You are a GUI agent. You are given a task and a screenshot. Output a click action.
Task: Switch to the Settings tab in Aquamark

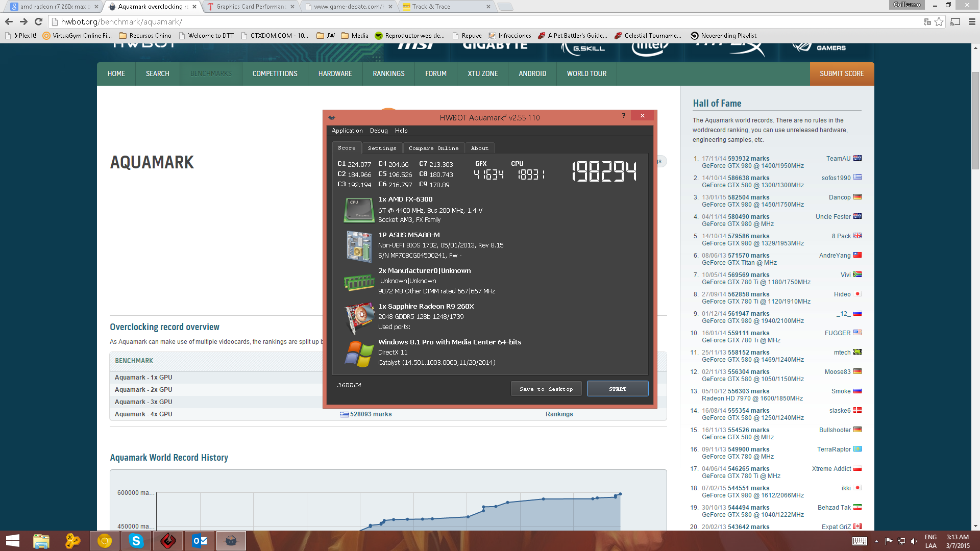(x=382, y=148)
